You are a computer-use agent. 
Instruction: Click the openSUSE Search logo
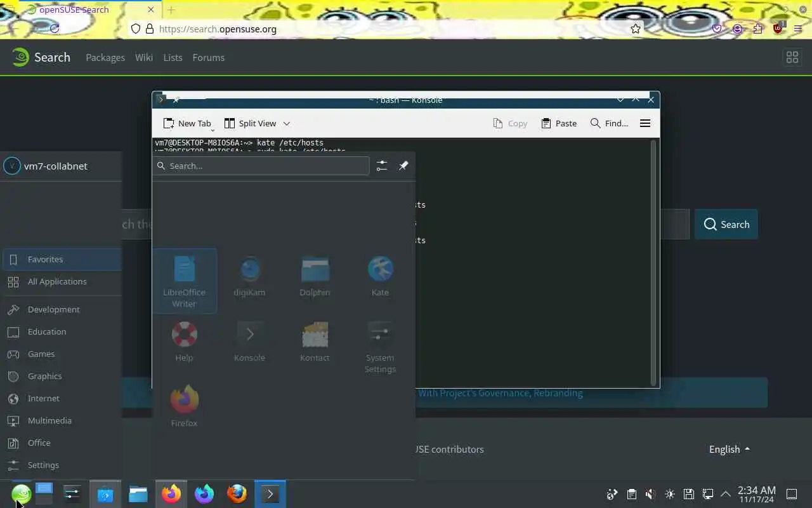point(41,57)
